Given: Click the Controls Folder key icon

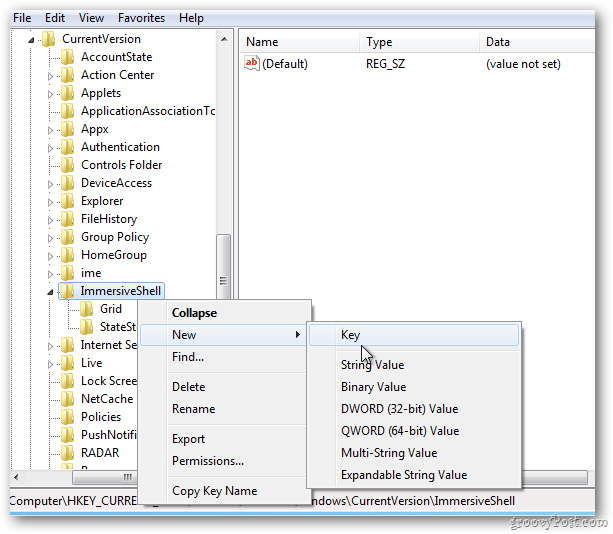Looking at the screenshot, I should pyautogui.click(x=68, y=165).
